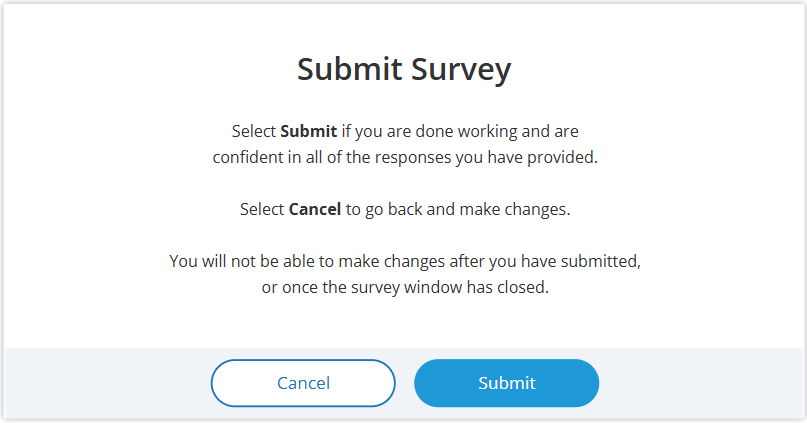Click the word "responses" in the instructions
The width and height of the screenshot is (807, 423).
coord(413,157)
